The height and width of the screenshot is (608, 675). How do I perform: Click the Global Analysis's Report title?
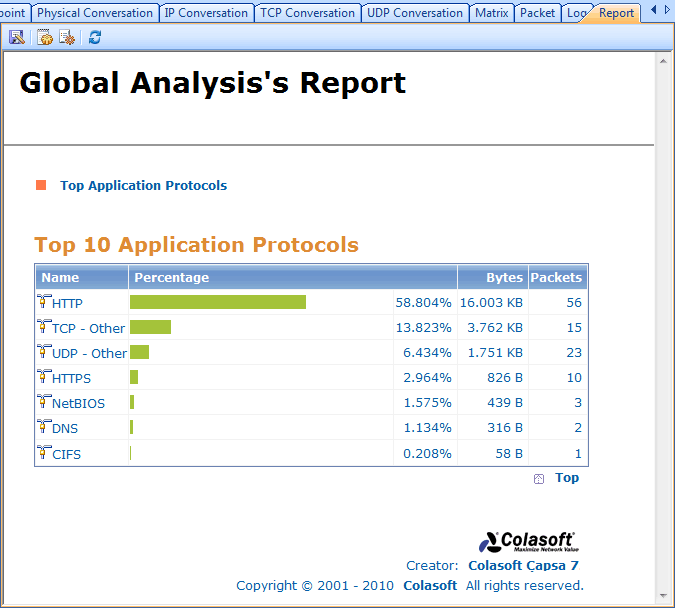point(213,83)
